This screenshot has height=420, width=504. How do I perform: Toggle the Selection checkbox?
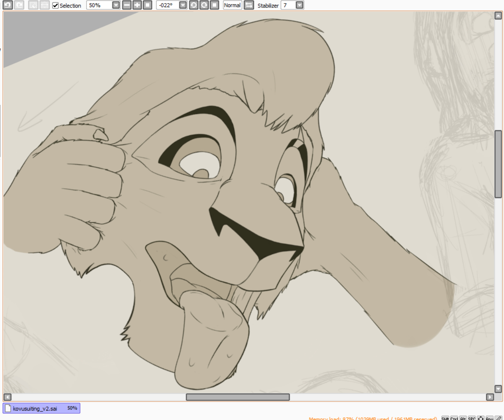pos(56,6)
